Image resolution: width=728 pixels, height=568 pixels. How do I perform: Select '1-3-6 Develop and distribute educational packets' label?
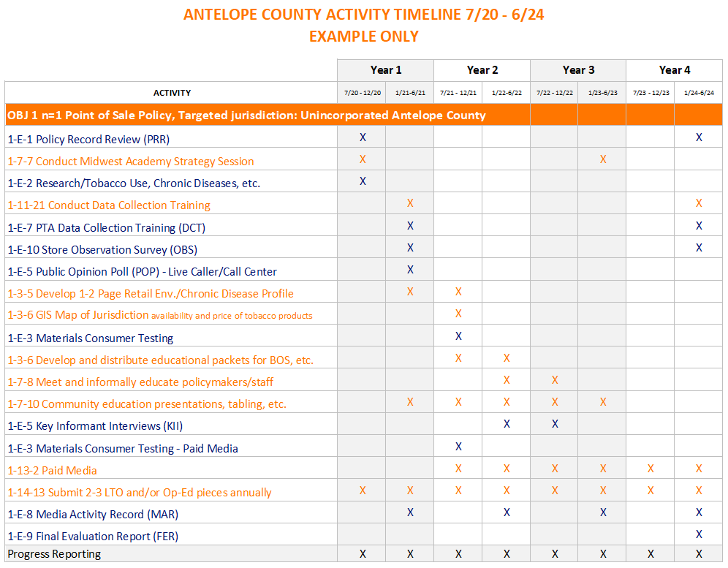coord(160,360)
